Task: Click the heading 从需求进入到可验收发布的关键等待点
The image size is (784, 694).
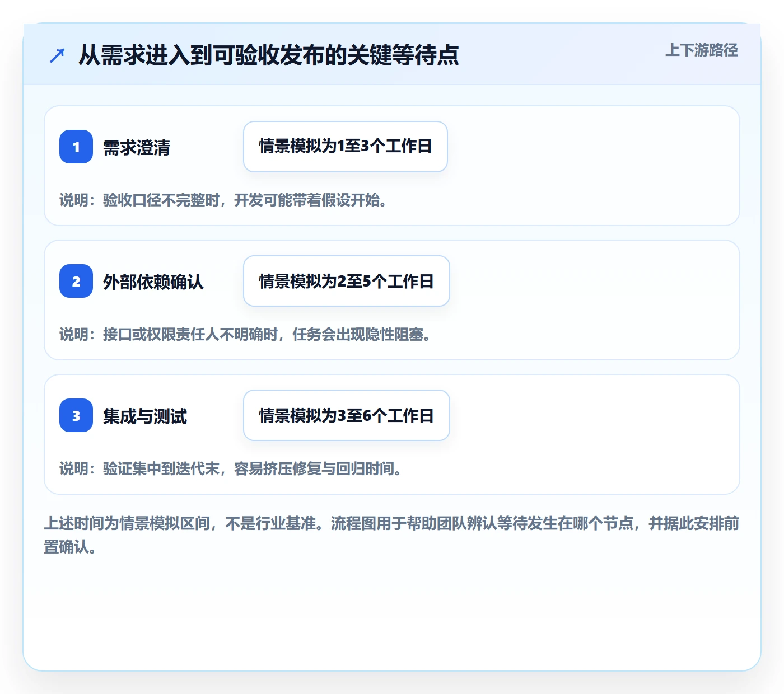Action: (x=269, y=55)
